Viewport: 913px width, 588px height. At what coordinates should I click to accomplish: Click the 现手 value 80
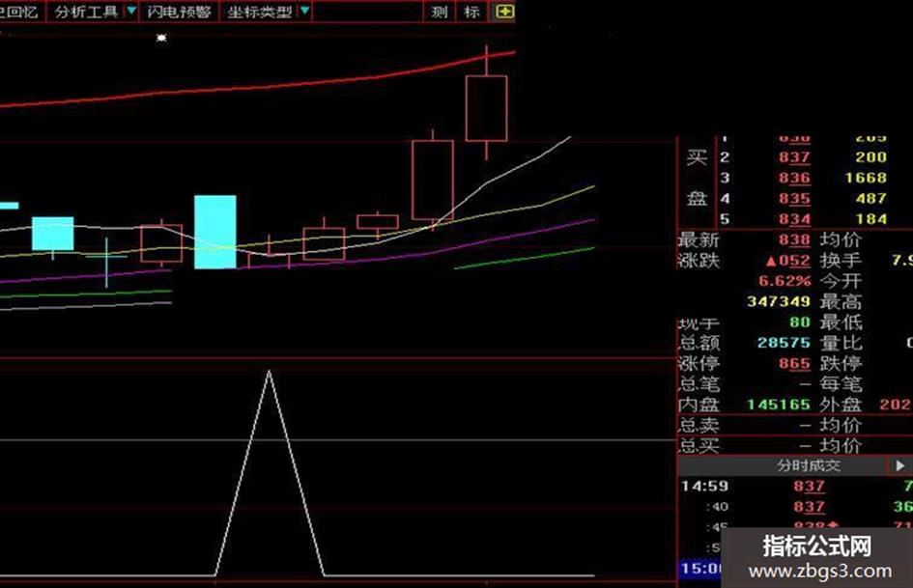[800, 322]
